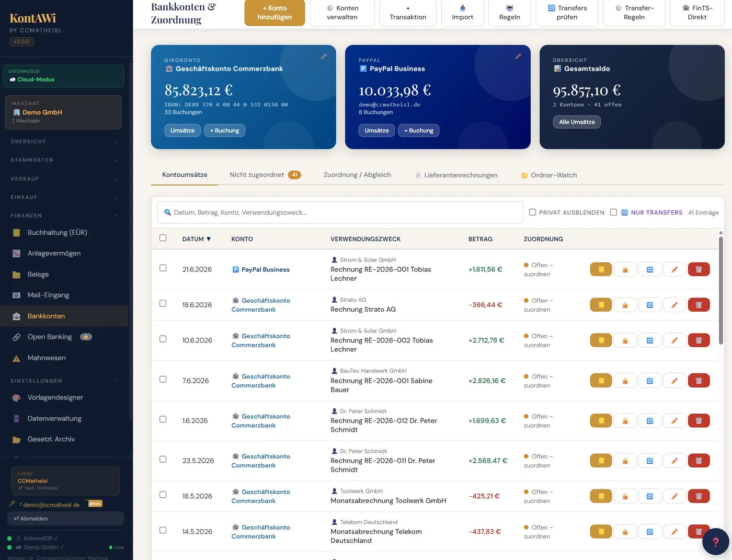Click + Konto hinzufügen button
The image size is (732, 560).
pos(274,13)
